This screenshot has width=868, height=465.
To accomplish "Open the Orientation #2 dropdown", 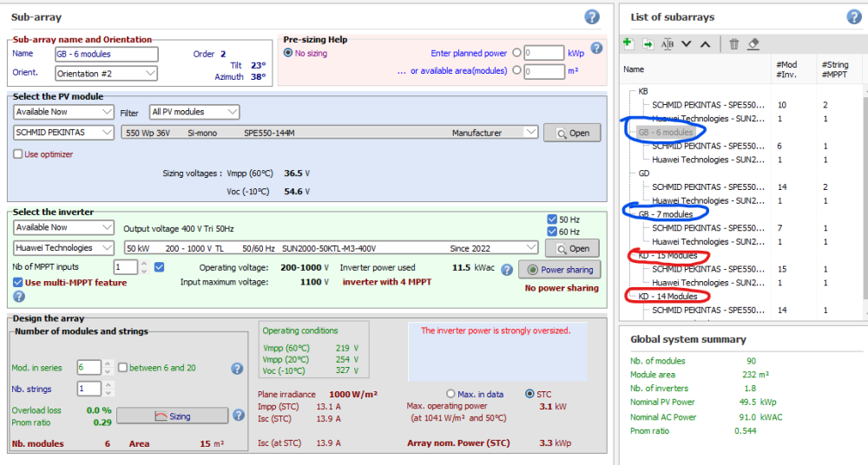I will click(106, 73).
